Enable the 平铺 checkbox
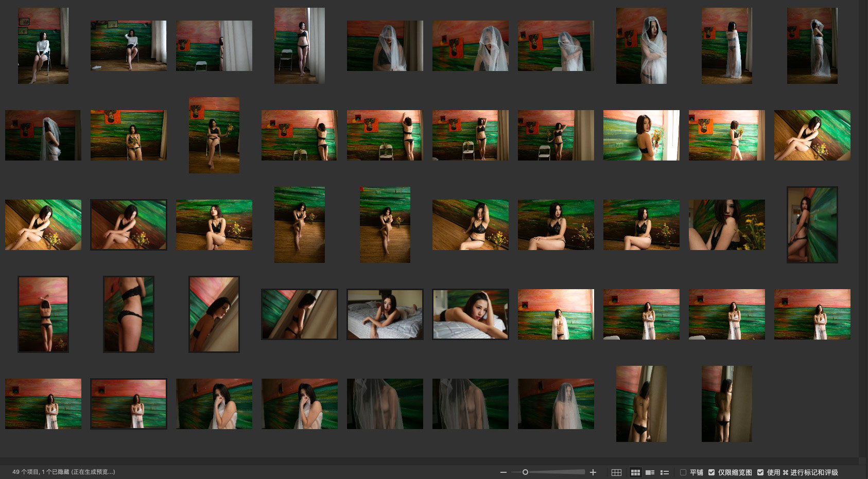This screenshot has width=868, height=479. [x=683, y=472]
